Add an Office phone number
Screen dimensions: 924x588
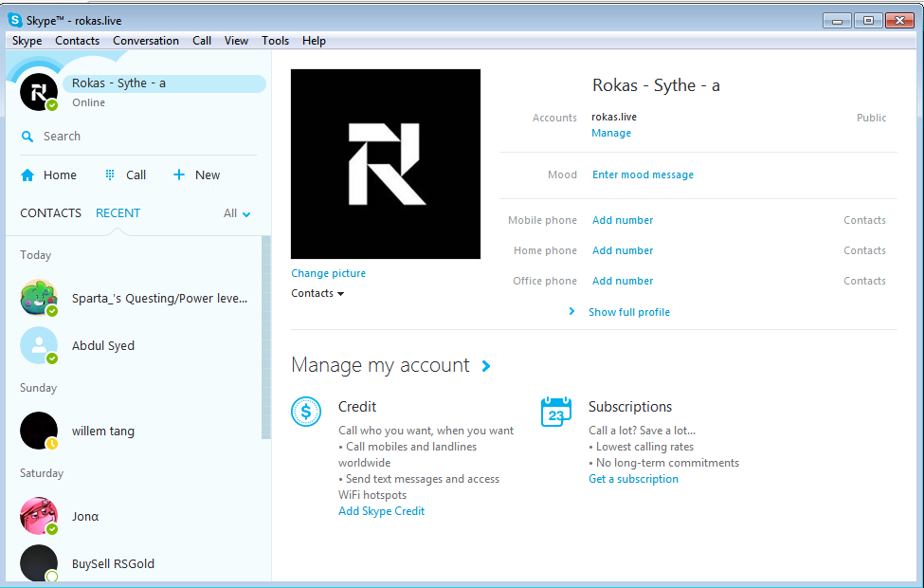pos(623,281)
